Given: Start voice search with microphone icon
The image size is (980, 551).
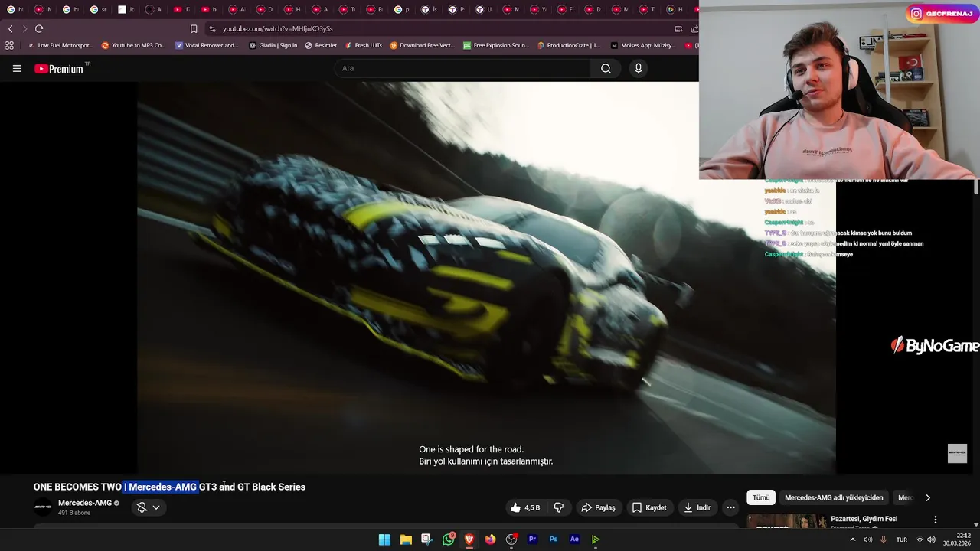Looking at the screenshot, I should [639, 68].
